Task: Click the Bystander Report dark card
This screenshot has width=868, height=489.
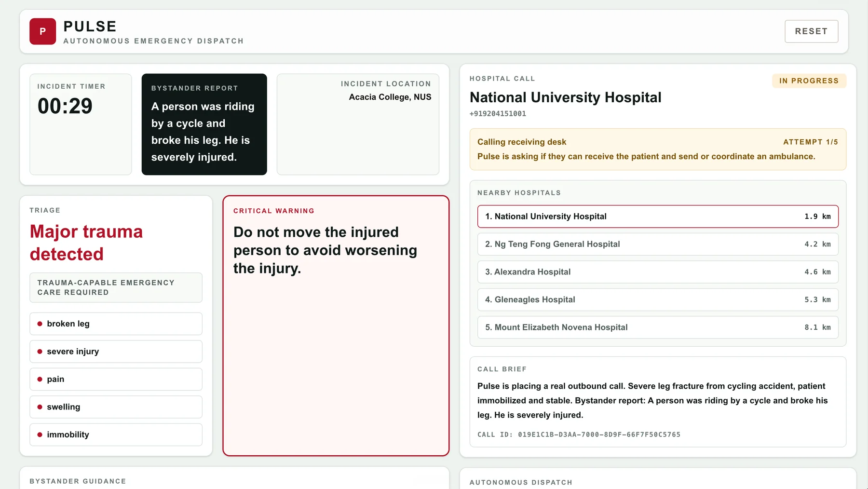Action: tap(204, 124)
